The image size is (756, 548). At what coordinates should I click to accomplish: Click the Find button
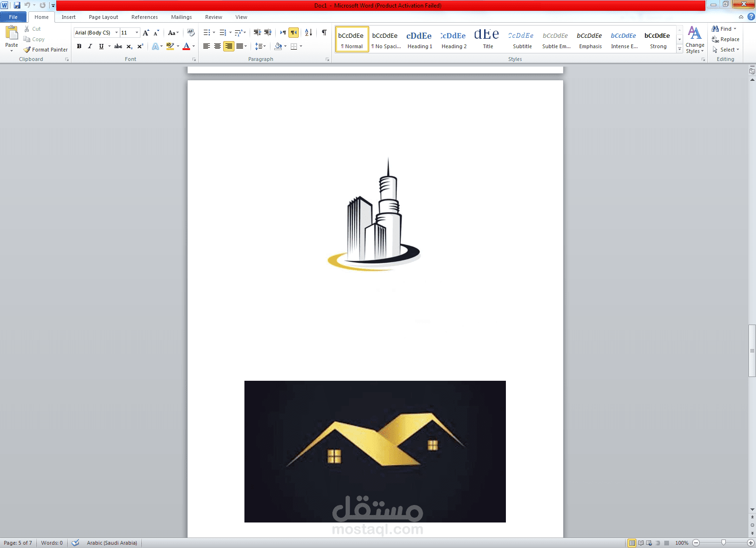pos(724,29)
